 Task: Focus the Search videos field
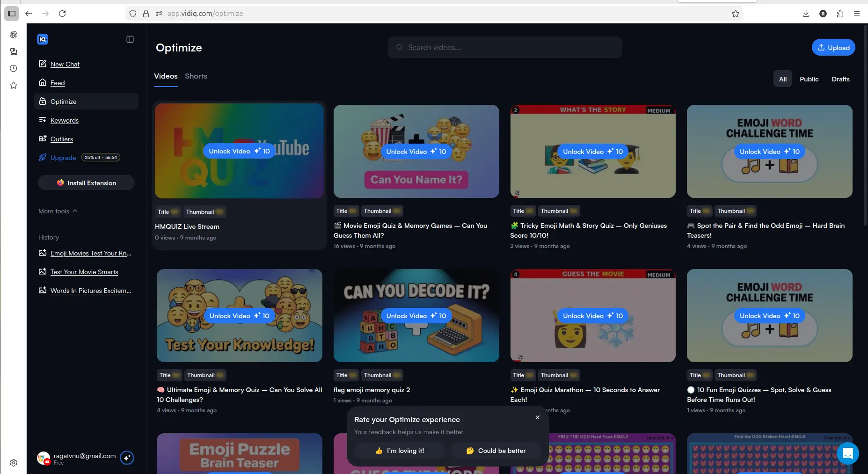pos(504,47)
